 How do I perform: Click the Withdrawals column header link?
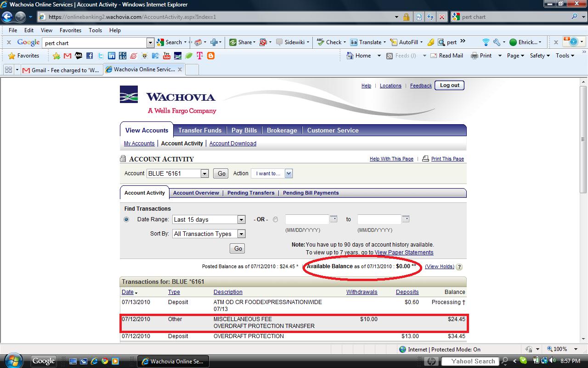tap(362, 292)
